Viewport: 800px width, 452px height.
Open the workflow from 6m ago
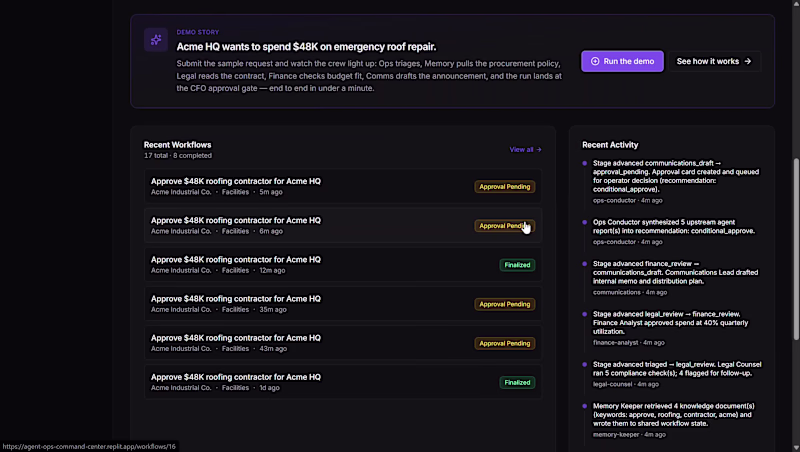342,225
